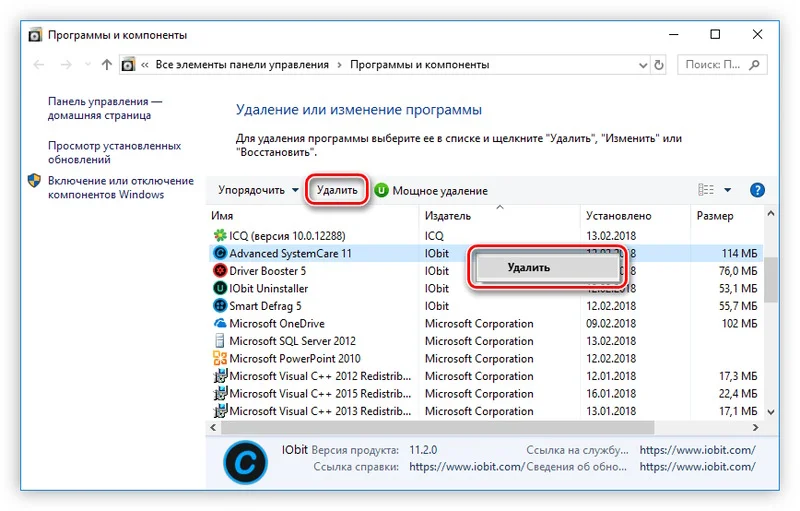This screenshot has height=511, width=800.
Task: Click the horizontal scroll left arrow
Action: tap(213, 427)
